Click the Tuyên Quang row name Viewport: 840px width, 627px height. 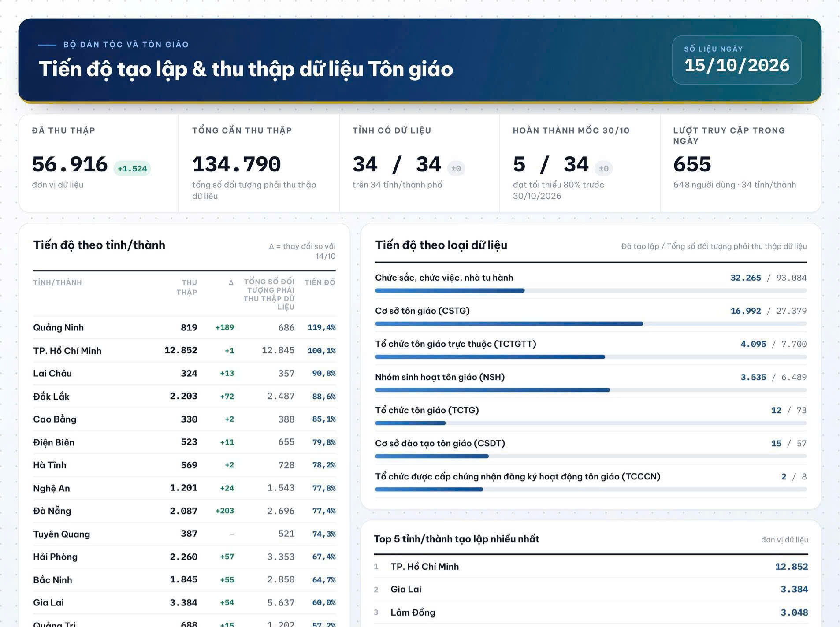(x=62, y=534)
